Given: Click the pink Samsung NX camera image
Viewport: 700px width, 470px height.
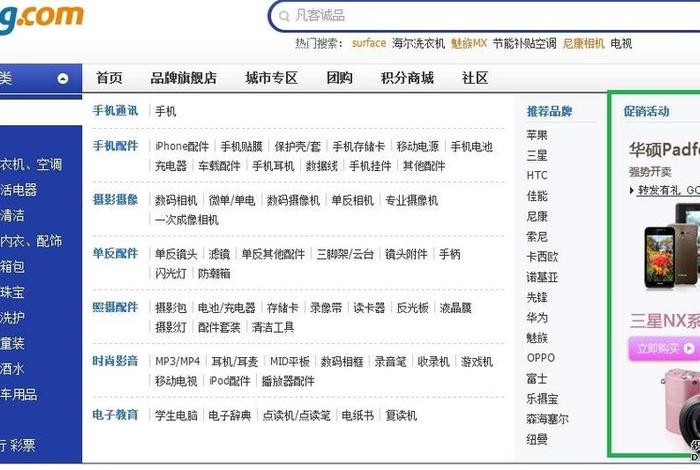Looking at the screenshot, I should coord(681,408).
